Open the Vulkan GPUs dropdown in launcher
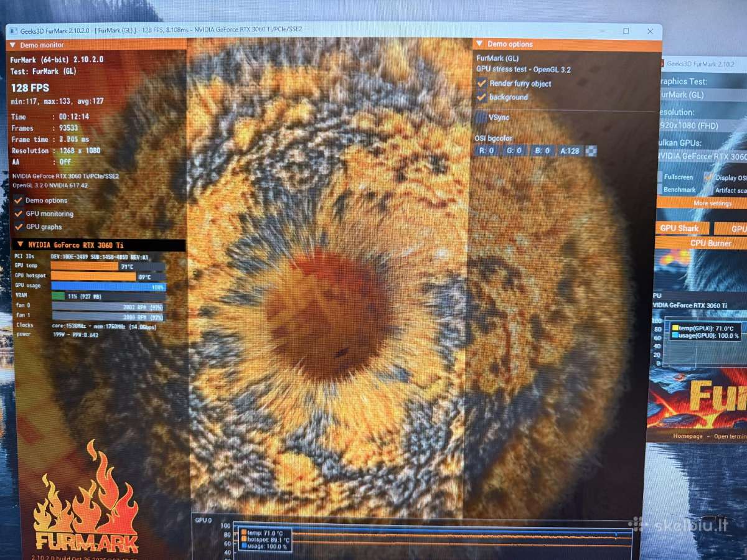This screenshot has width=747, height=560. 702,156
